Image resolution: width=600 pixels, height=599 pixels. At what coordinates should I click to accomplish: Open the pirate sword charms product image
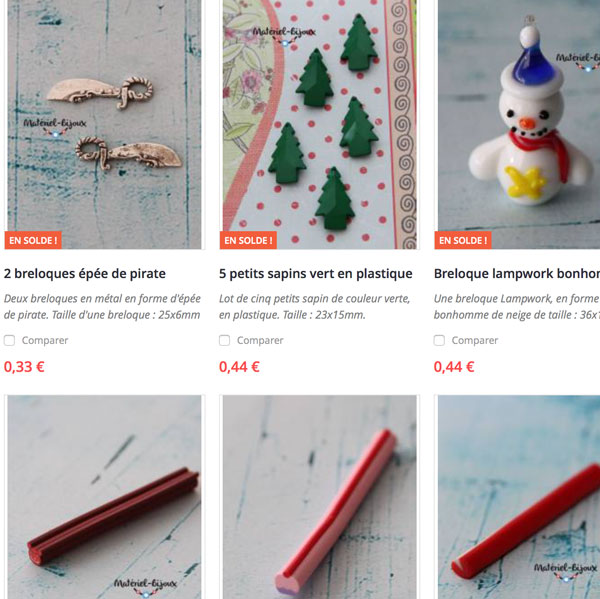coord(104,124)
